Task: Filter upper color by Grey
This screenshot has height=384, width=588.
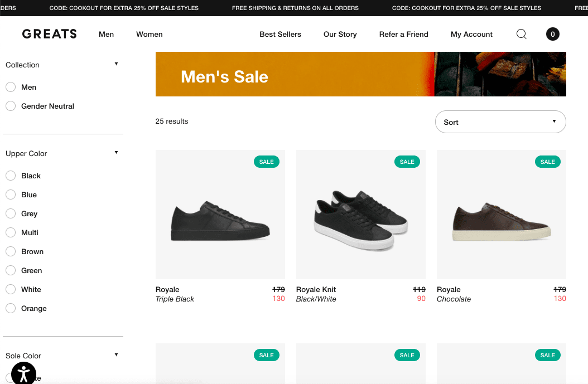Action: [11, 213]
